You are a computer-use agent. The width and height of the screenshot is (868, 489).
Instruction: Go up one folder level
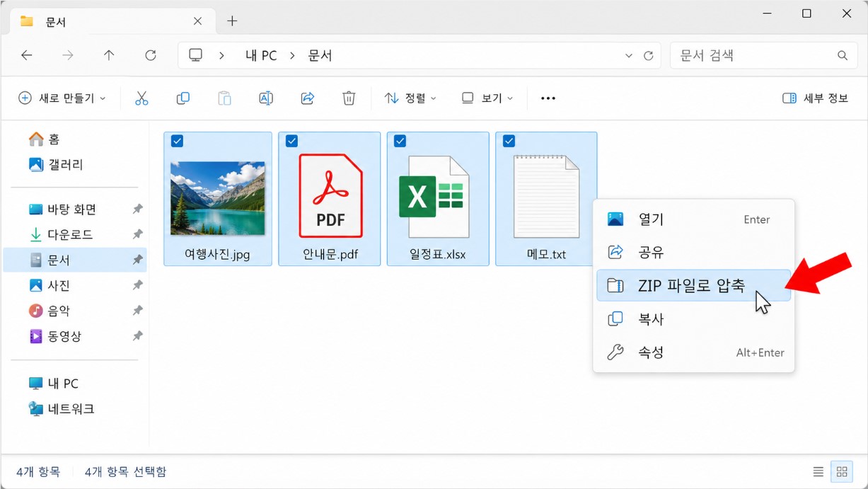pyautogui.click(x=109, y=55)
